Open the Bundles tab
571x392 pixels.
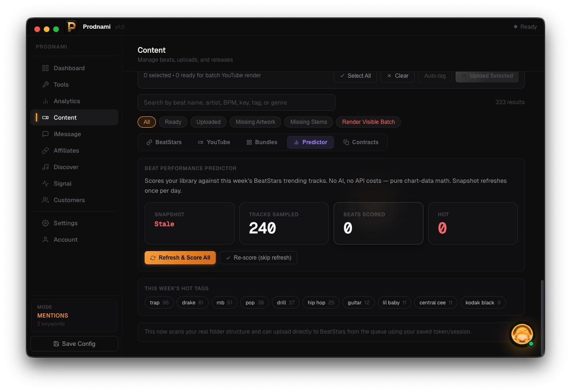(x=262, y=142)
